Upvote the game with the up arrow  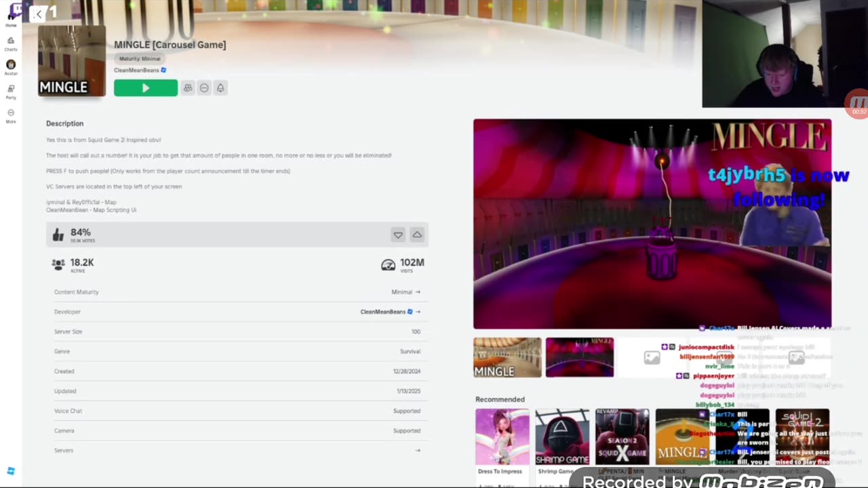pyautogui.click(x=417, y=235)
